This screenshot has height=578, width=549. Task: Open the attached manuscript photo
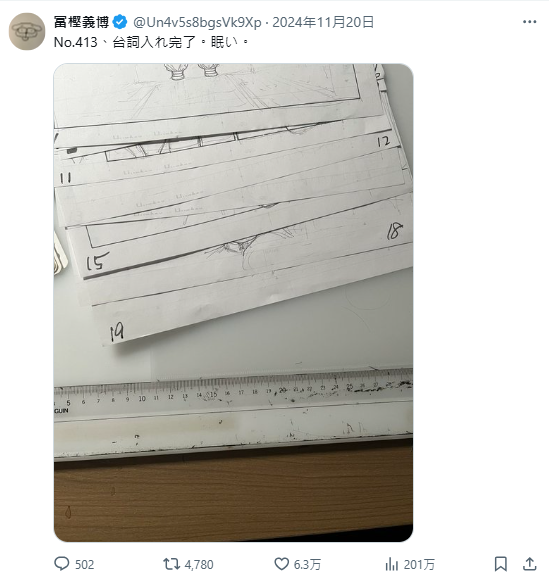pyautogui.click(x=233, y=303)
